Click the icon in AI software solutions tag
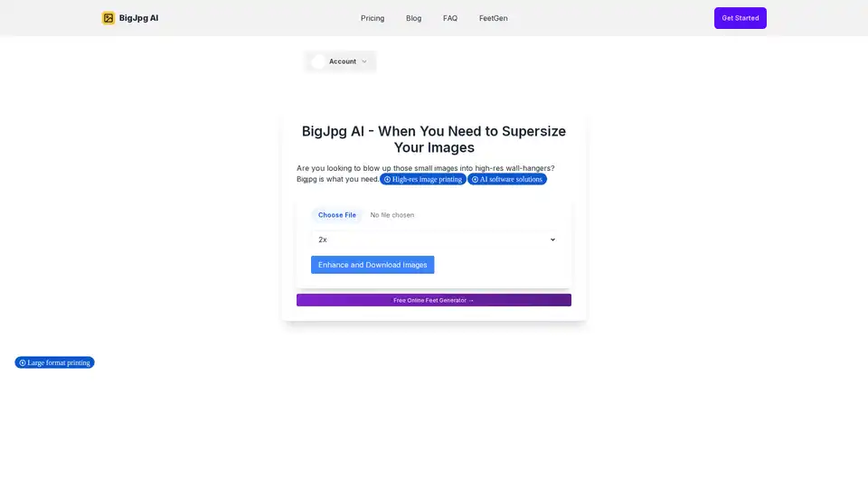 475,180
